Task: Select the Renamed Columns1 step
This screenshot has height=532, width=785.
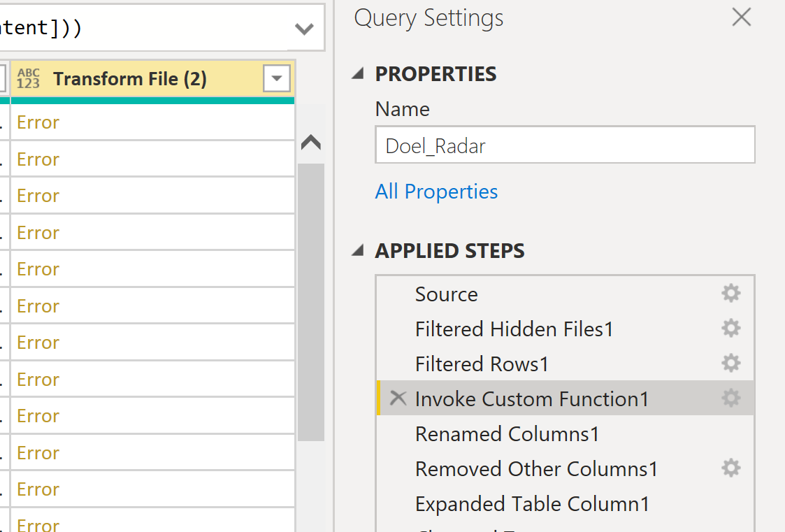Action: pyautogui.click(x=507, y=434)
